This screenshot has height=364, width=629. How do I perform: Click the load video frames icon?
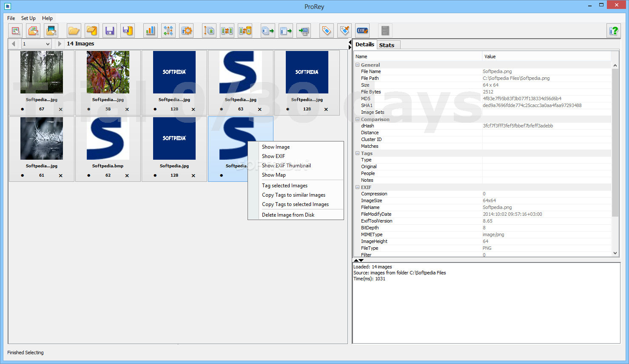pyautogui.click(x=51, y=31)
